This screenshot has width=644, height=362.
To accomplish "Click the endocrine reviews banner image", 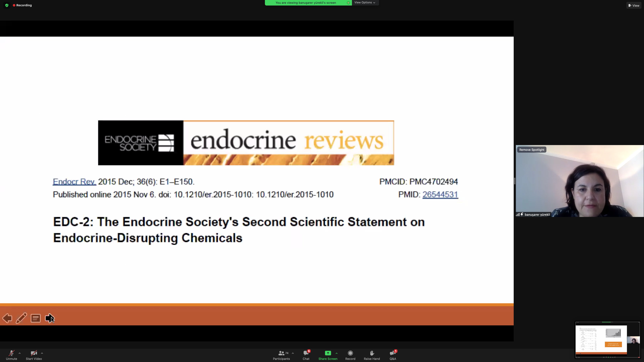I will click(x=246, y=143).
